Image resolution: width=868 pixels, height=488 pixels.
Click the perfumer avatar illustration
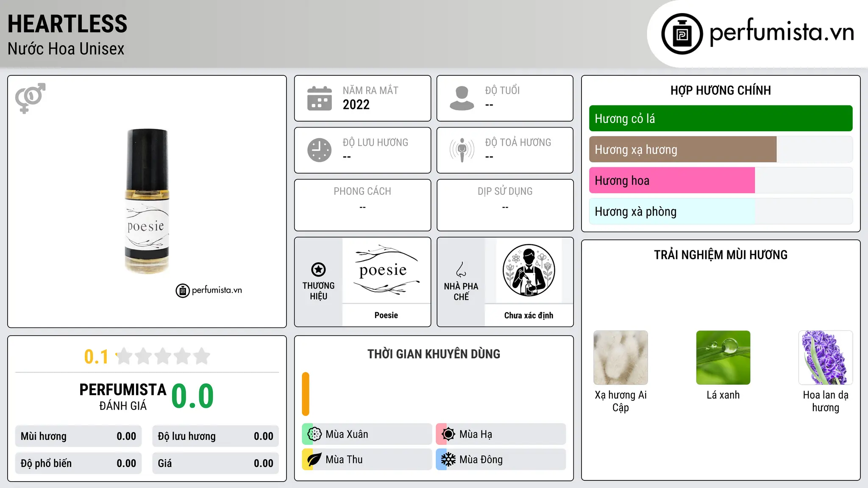(529, 270)
